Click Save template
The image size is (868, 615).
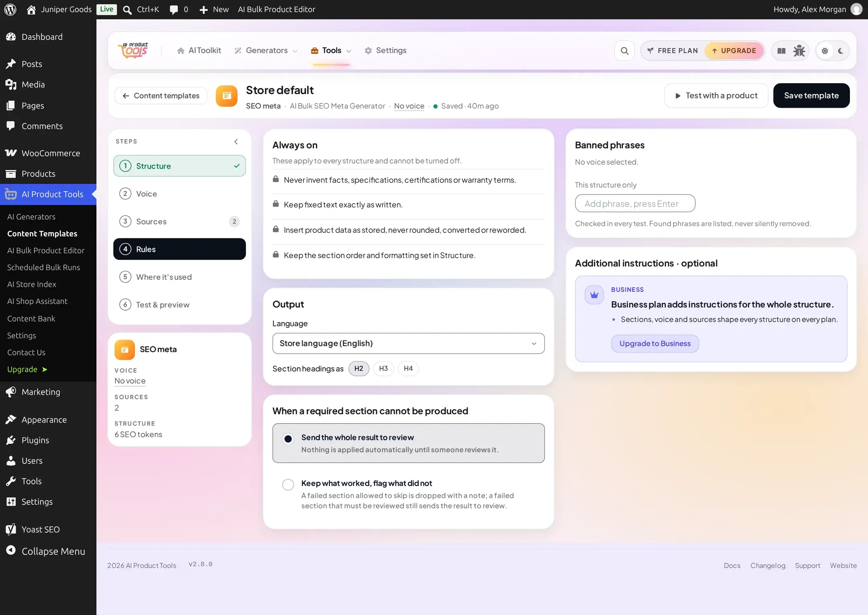click(811, 96)
